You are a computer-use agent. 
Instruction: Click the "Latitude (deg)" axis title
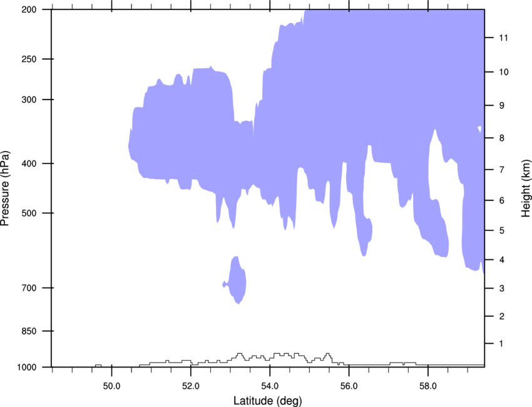tap(268, 401)
